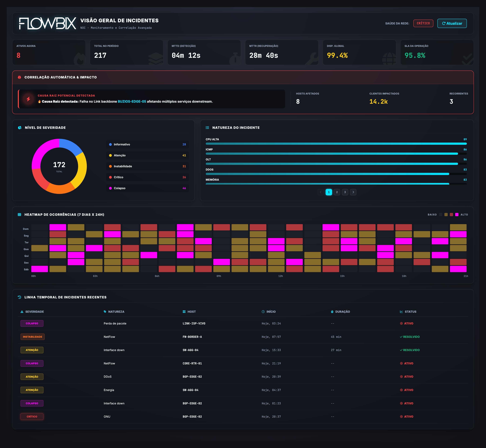Click the stopwatch icon in Duração column header
The width and height of the screenshot is (486, 448).
point(332,312)
